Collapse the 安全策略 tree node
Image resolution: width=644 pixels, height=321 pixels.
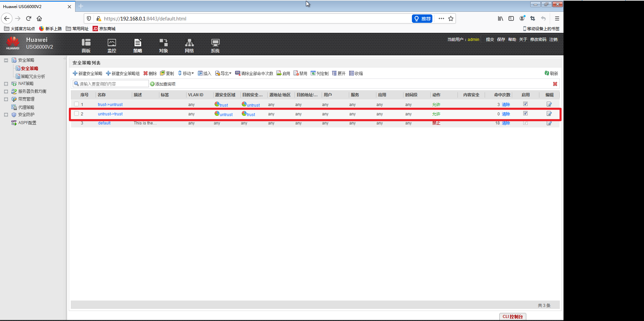(6, 60)
